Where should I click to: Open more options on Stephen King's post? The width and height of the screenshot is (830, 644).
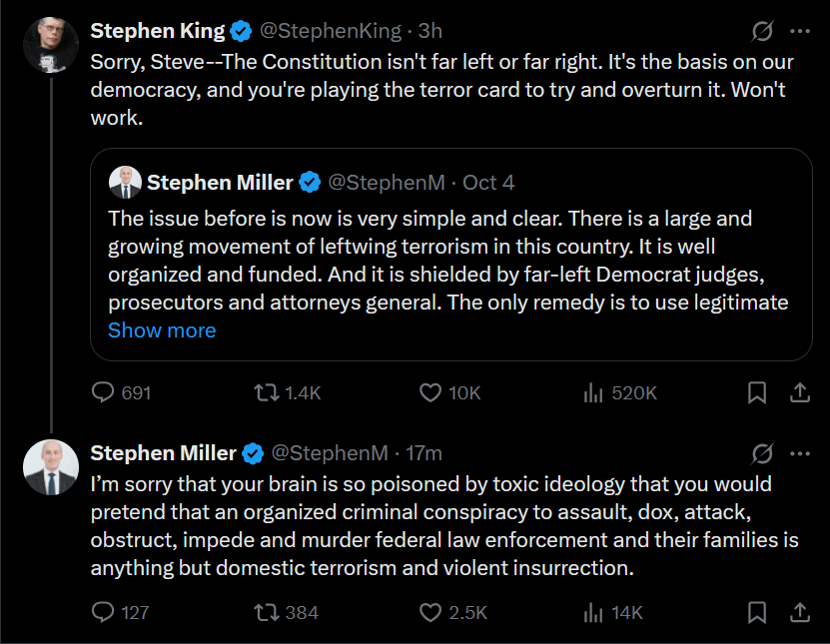(x=799, y=34)
